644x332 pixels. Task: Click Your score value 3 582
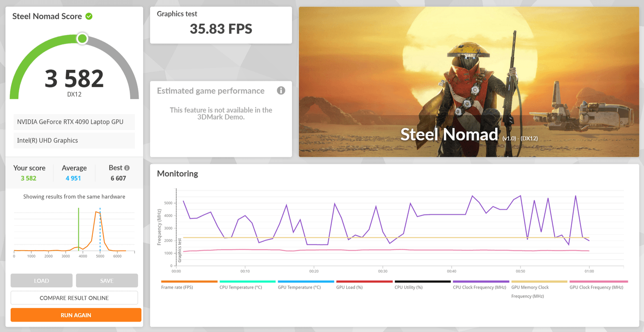[29, 178]
